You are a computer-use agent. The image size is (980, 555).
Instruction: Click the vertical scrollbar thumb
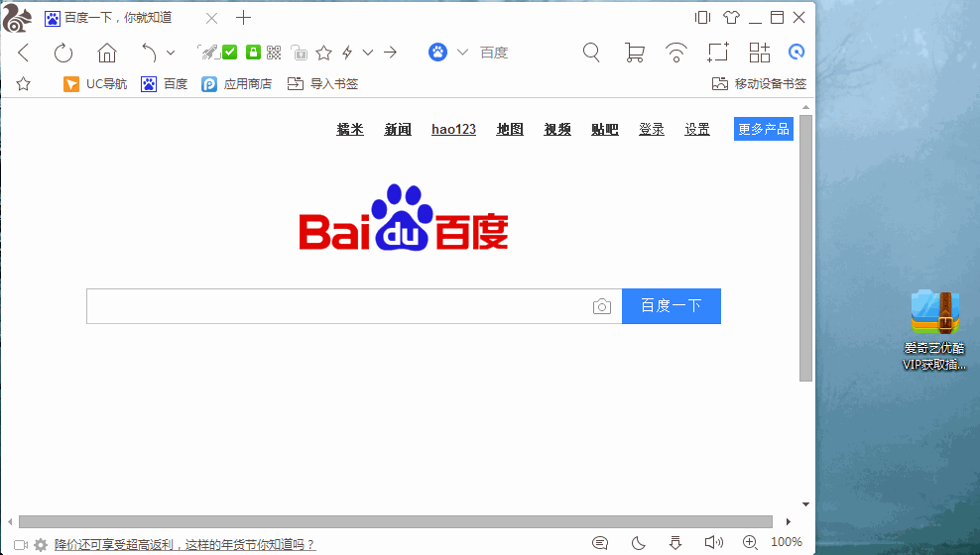(805, 248)
